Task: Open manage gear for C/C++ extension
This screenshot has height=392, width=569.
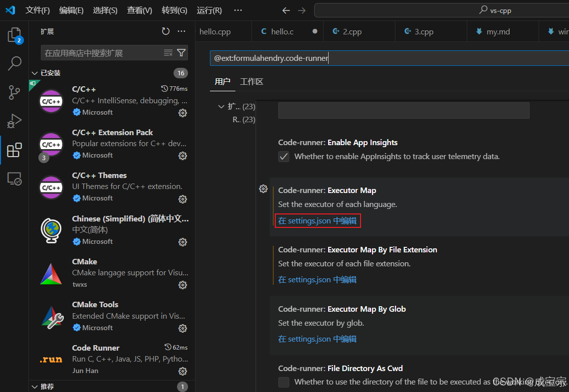Action: point(183,113)
